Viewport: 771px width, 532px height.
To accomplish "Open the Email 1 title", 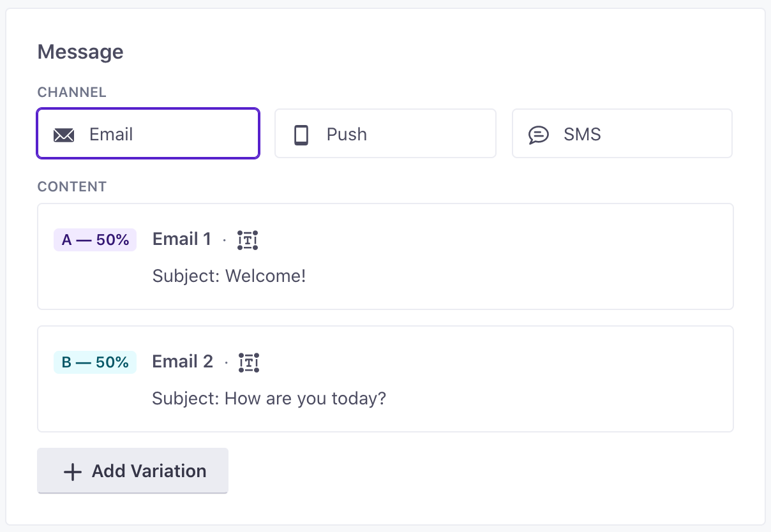I will [182, 239].
